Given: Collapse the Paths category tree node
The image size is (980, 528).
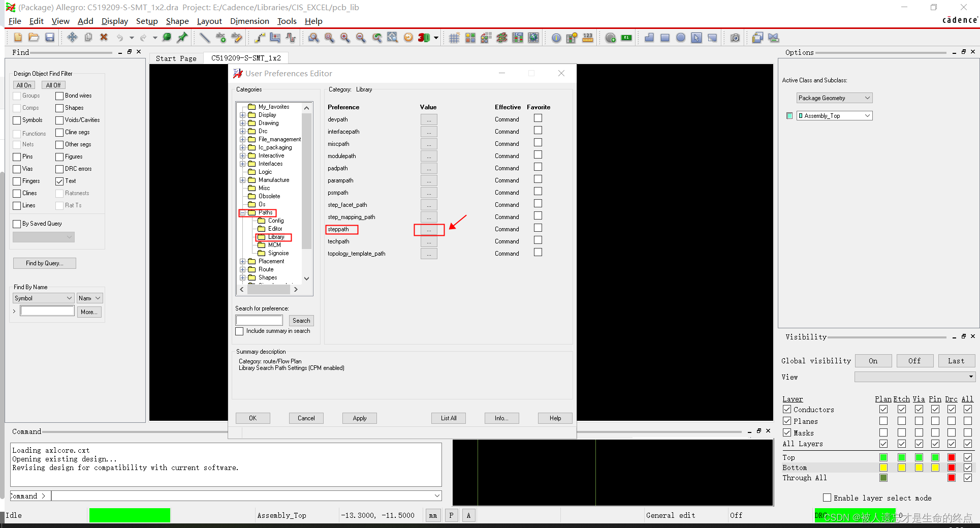Looking at the screenshot, I should (243, 212).
